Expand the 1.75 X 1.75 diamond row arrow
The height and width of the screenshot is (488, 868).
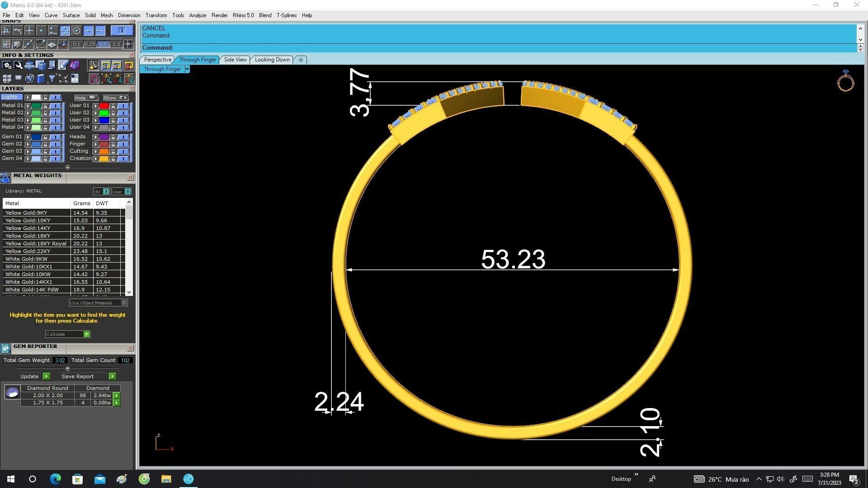click(117, 403)
